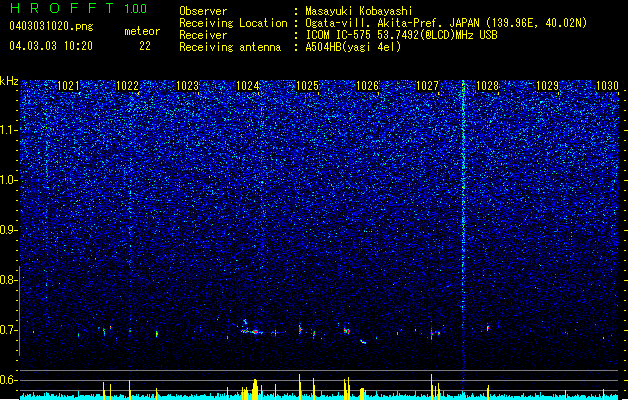
Task: Click the 1.0 kHz axis tick label
Action: pos(9,180)
